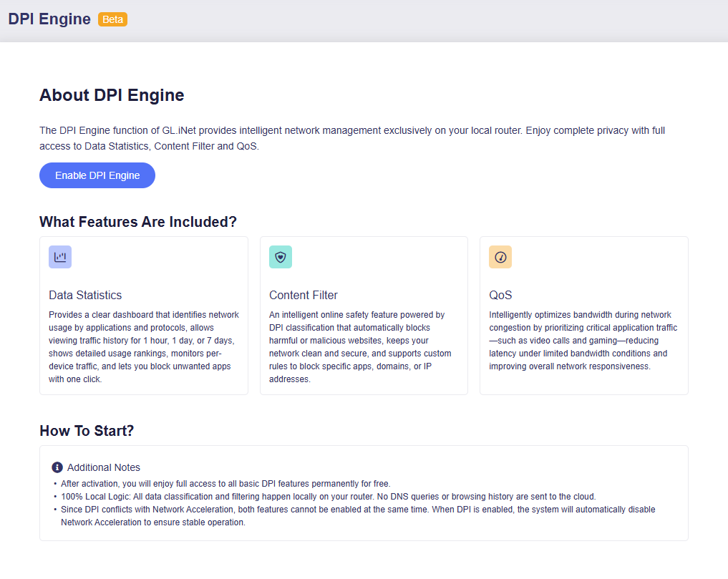The width and height of the screenshot is (728, 579).
Task: Click the teal shield badge on Content Filter
Action: [281, 256]
